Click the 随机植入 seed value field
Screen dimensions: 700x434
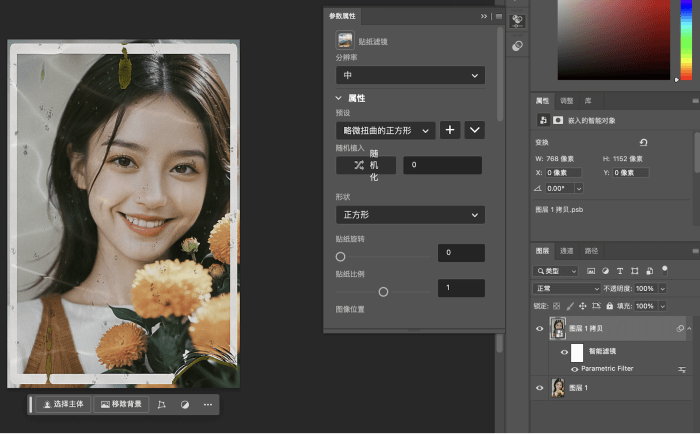tap(442, 165)
